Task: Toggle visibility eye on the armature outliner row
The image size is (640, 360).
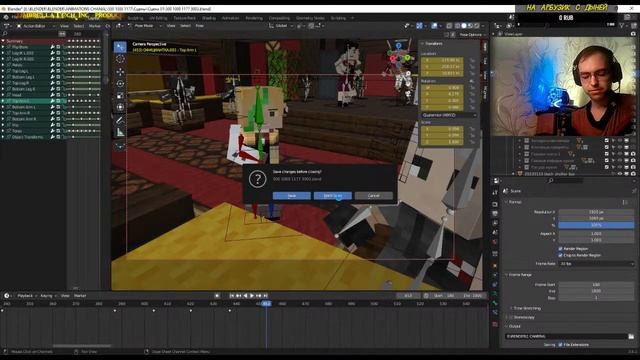Action: [x=620, y=173]
